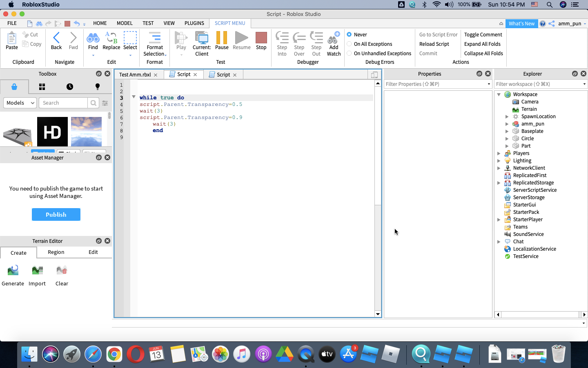
Task: Select On Unhandled Exceptions option
Action: pos(349,53)
